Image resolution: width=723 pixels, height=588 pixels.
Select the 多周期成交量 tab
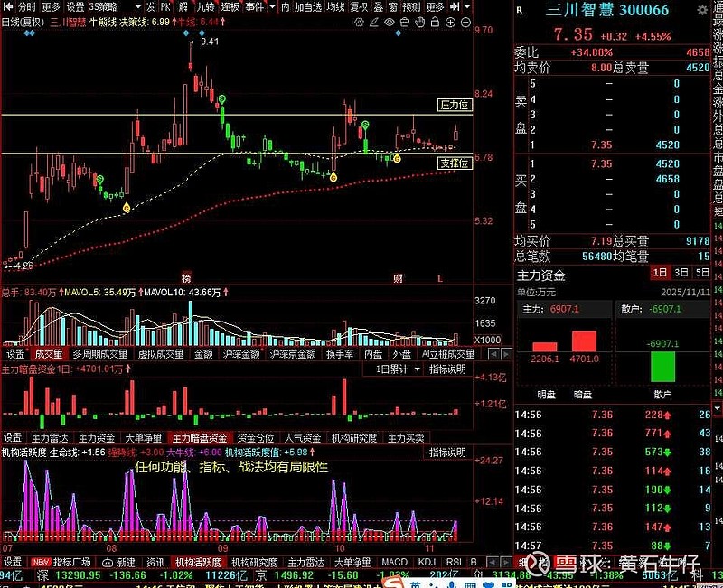(x=100, y=354)
